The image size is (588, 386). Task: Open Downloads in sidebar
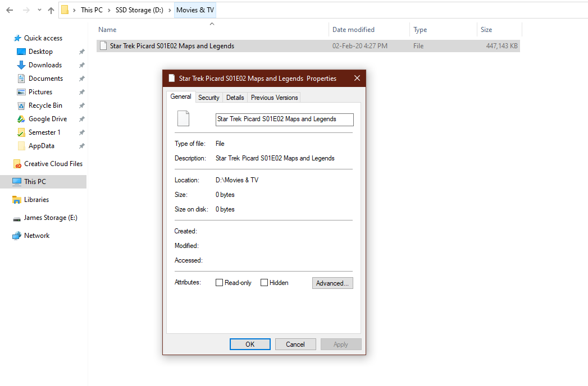pos(45,65)
